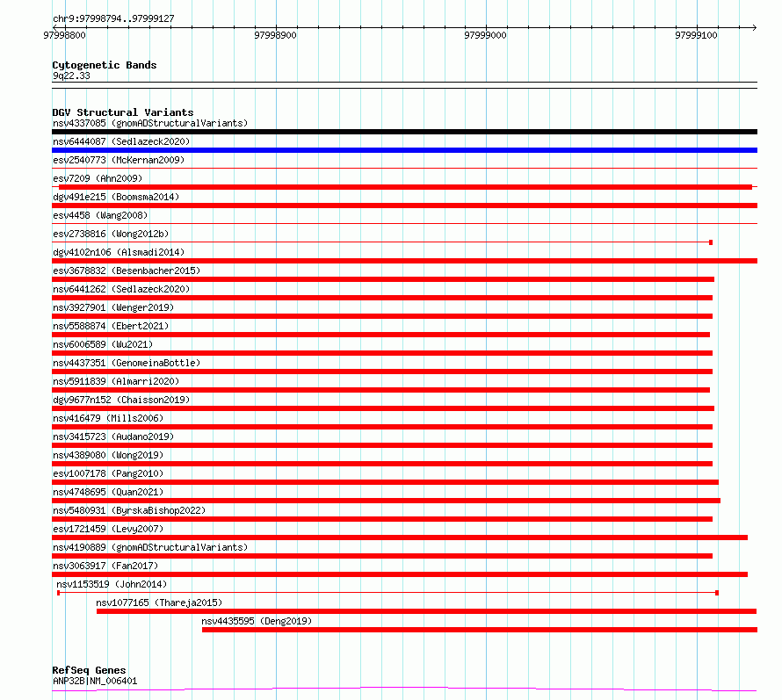Open nsv416479 (Mills2006) variant
The width and height of the screenshot is (782, 700).
click(108, 418)
